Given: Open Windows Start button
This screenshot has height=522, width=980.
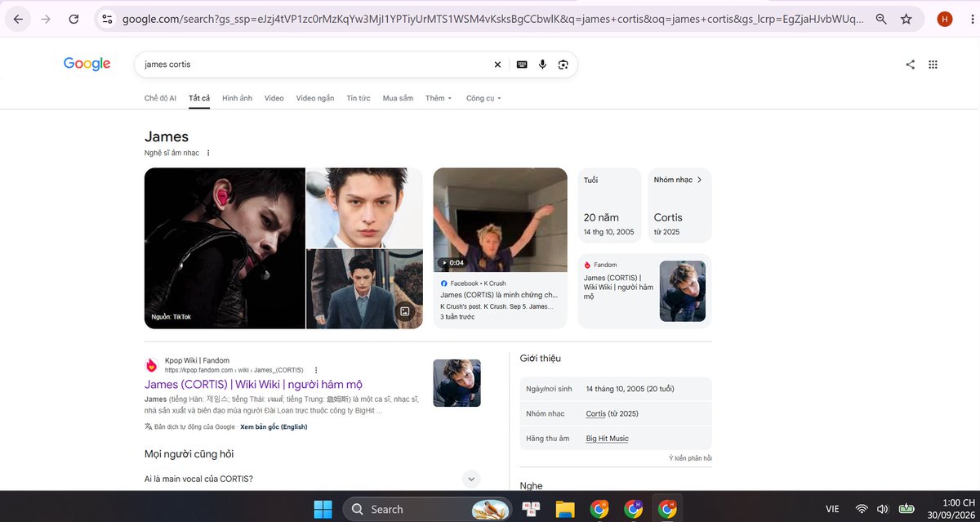Looking at the screenshot, I should [x=323, y=509].
